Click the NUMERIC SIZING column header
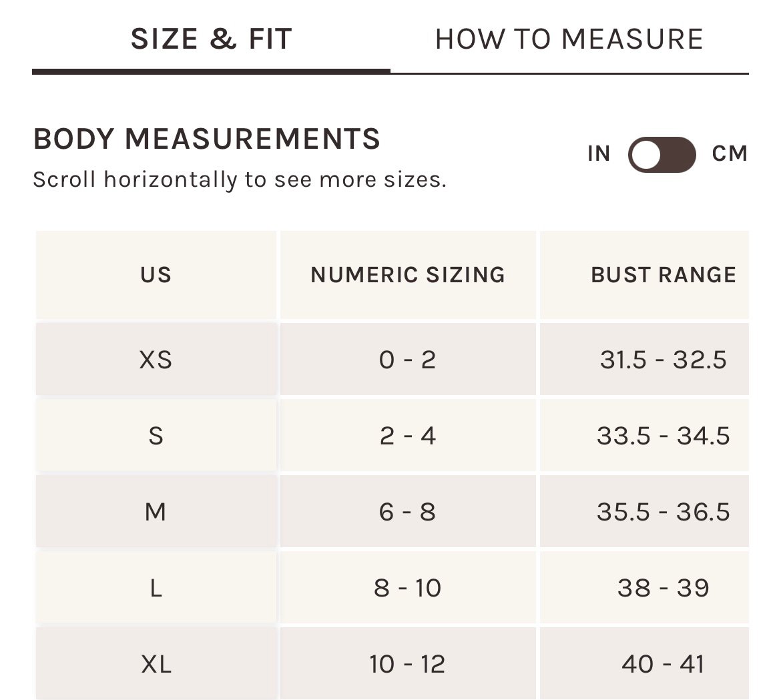The width and height of the screenshot is (781, 700). (x=408, y=275)
